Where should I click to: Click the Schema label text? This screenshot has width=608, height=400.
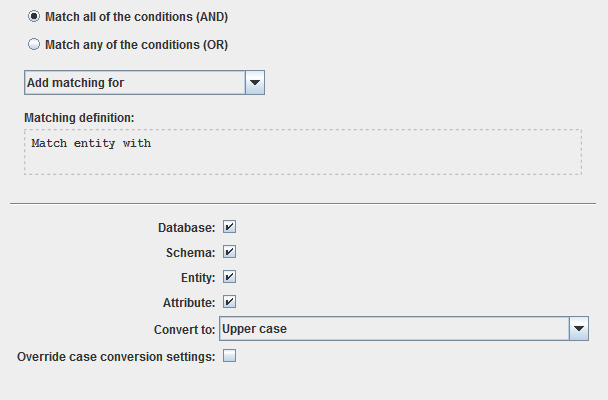pyautogui.click(x=190, y=252)
